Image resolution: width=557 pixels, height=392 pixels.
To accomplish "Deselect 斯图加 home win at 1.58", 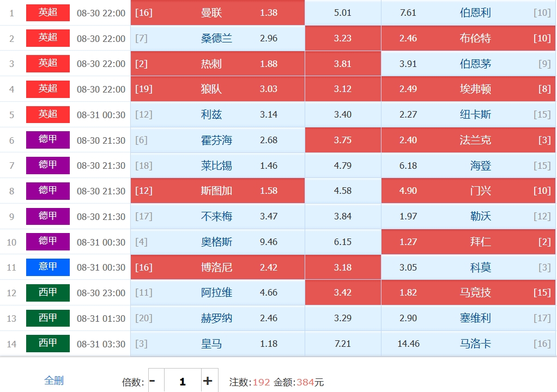I will point(217,191).
